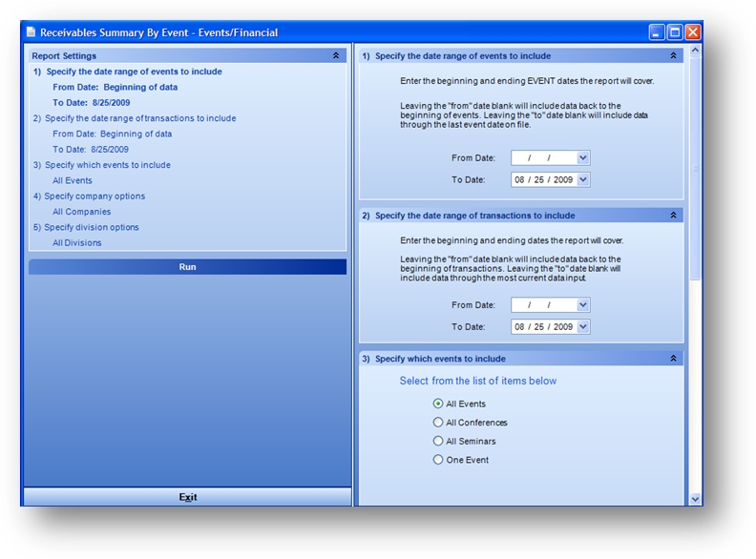This screenshot has width=756, height=559.
Task: Click 'All Events' under step 3 settings
Action: (x=73, y=180)
